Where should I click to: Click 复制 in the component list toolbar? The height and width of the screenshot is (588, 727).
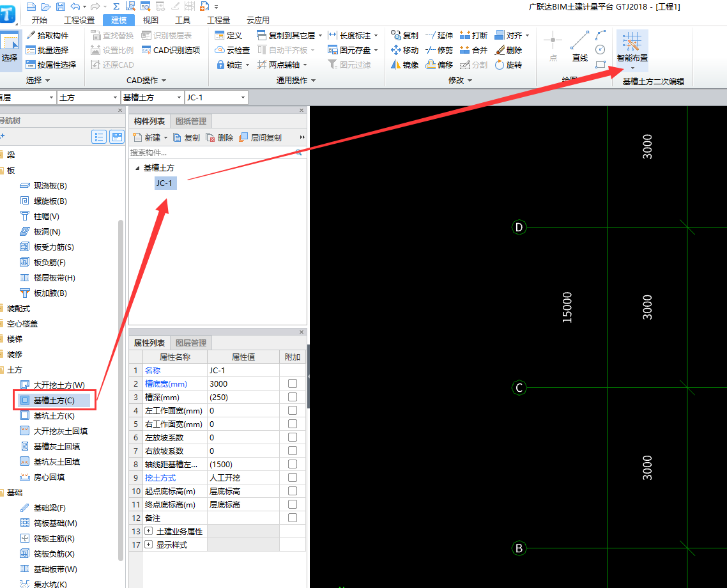[x=187, y=137]
